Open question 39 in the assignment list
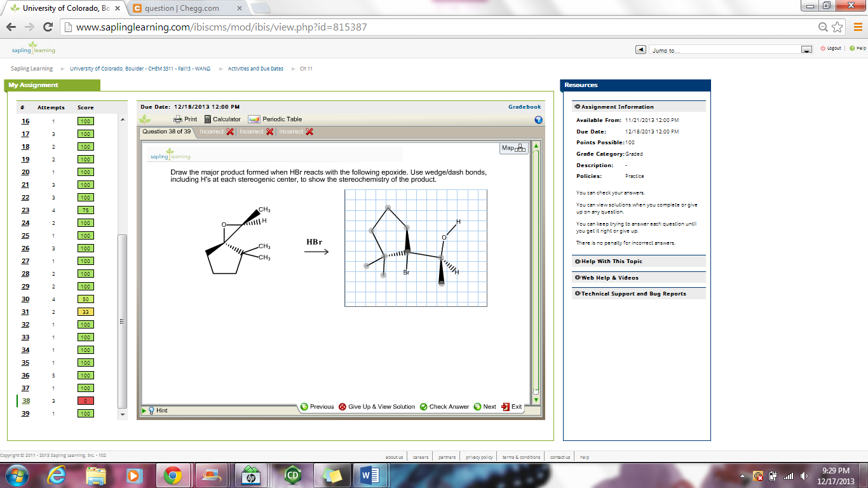The width and height of the screenshot is (868, 488). click(25, 414)
